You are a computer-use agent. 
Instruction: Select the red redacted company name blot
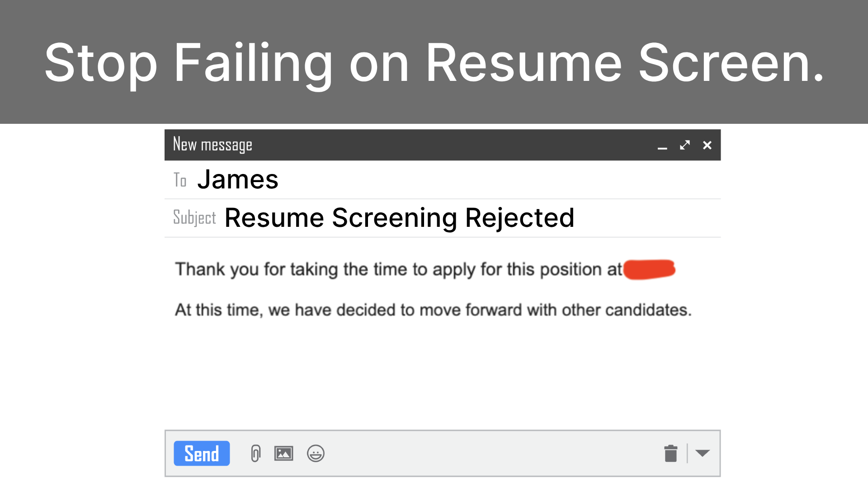(649, 269)
